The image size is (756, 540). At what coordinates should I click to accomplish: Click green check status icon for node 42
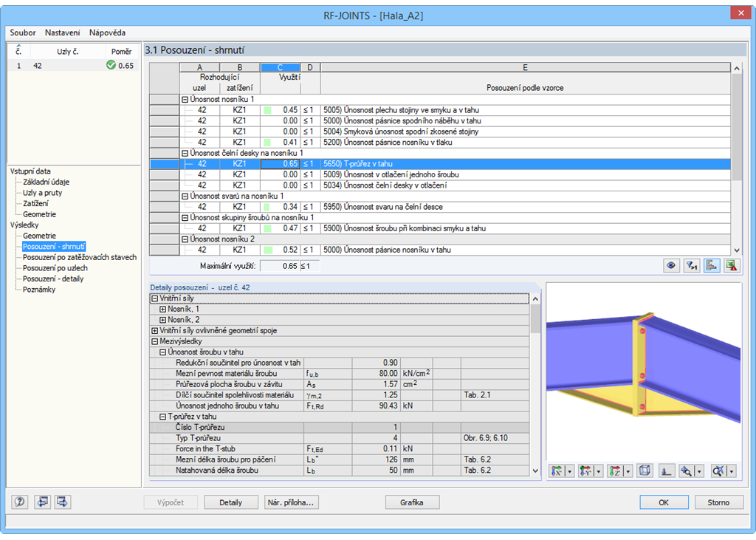coord(111,65)
